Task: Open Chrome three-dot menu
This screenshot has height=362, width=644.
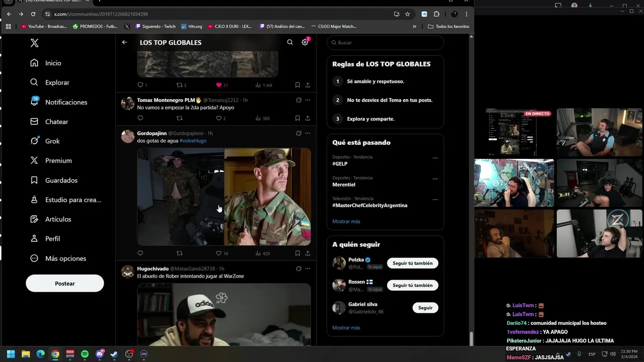Action: pyautogui.click(x=466, y=14)
